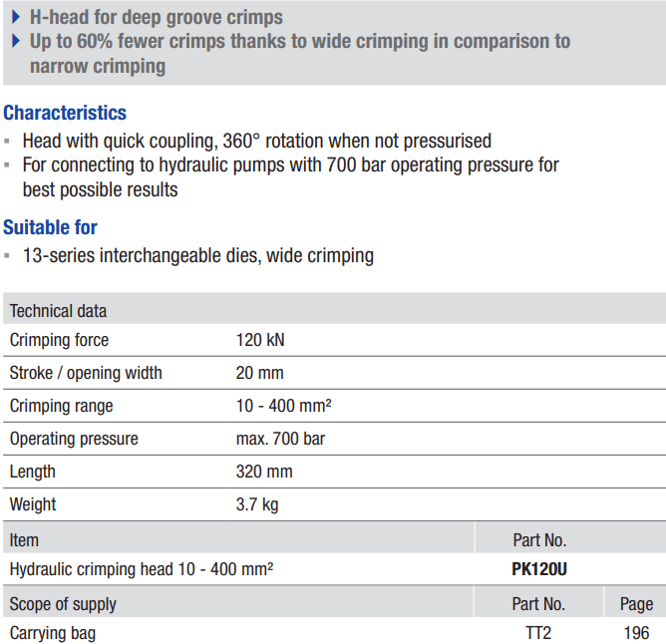Image resolution: width=666 pixels, height=644 pixels.
Task: Select the length value 320 mm
Action: tap(264, 472)
